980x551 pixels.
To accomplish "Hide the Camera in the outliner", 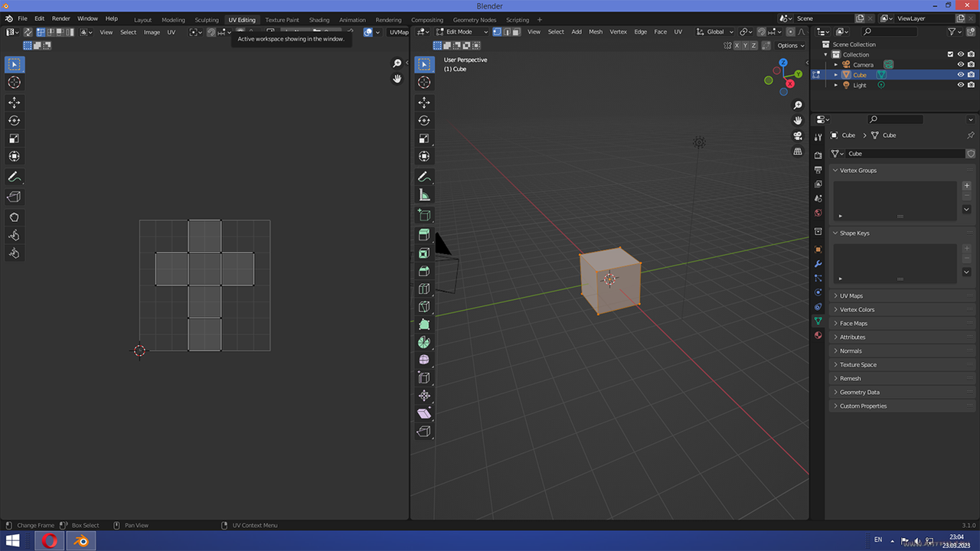I will 961,64.
